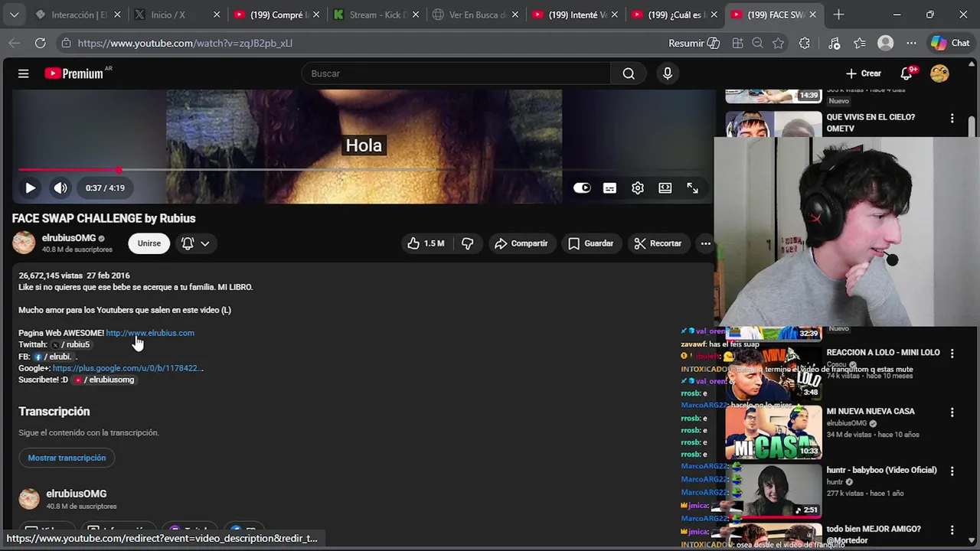Click the search magnifier button

point(629,73)
